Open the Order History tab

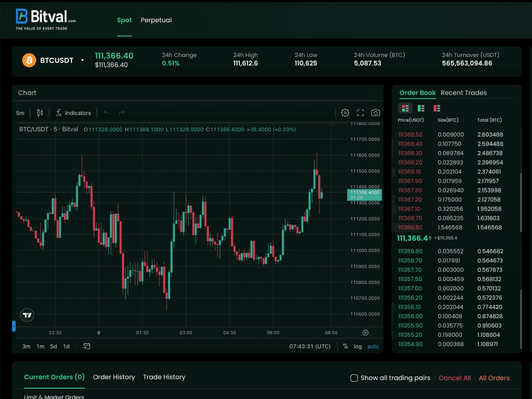coord(114,377)
